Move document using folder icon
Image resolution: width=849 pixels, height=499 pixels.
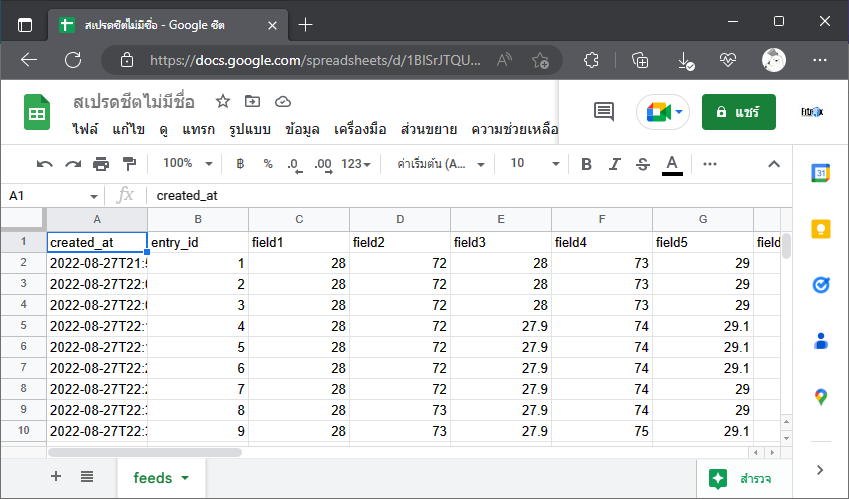tap(252, 101)
